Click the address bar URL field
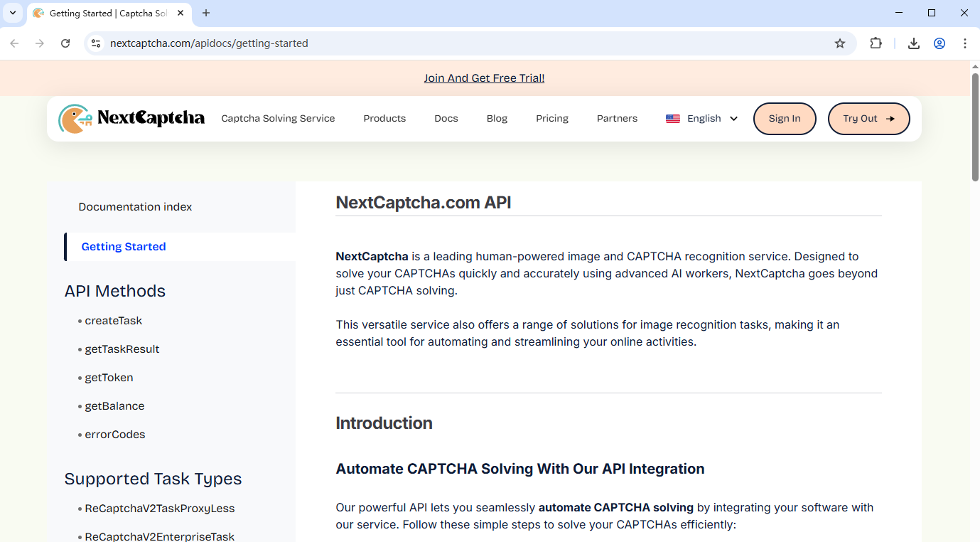The width and height of the screenshot is (980, 542). 469,43
